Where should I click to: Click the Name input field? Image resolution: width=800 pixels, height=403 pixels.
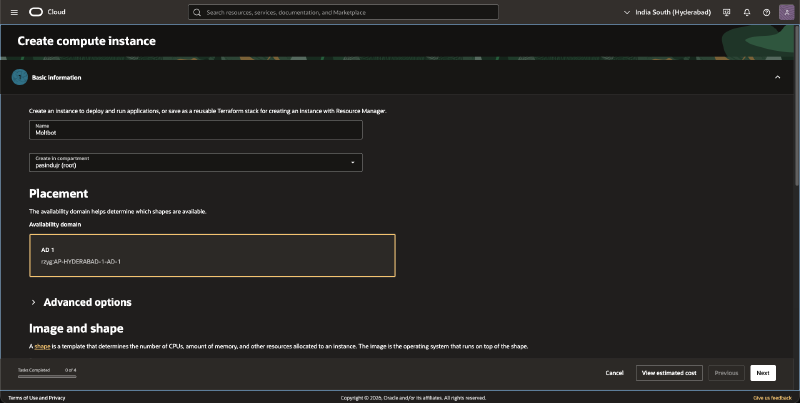click(196, 130)
